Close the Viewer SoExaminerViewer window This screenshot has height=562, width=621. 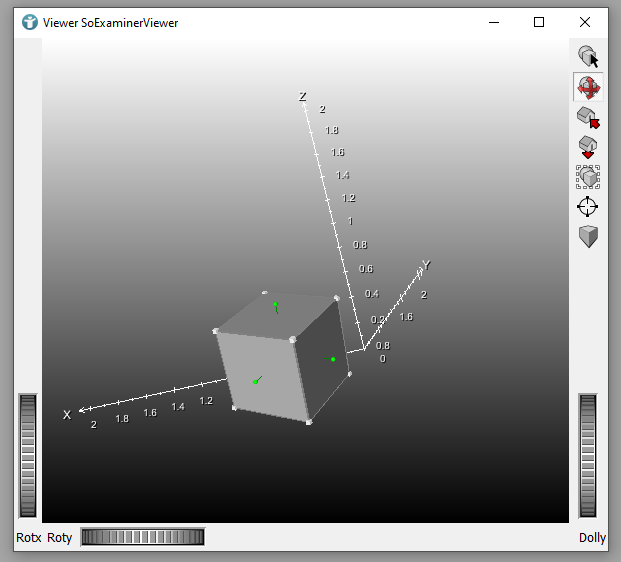tap(585, 22)
